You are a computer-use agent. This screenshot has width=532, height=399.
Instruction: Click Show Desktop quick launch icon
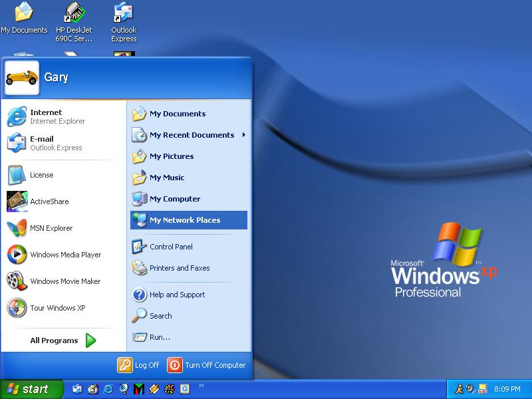click(92, 389)
